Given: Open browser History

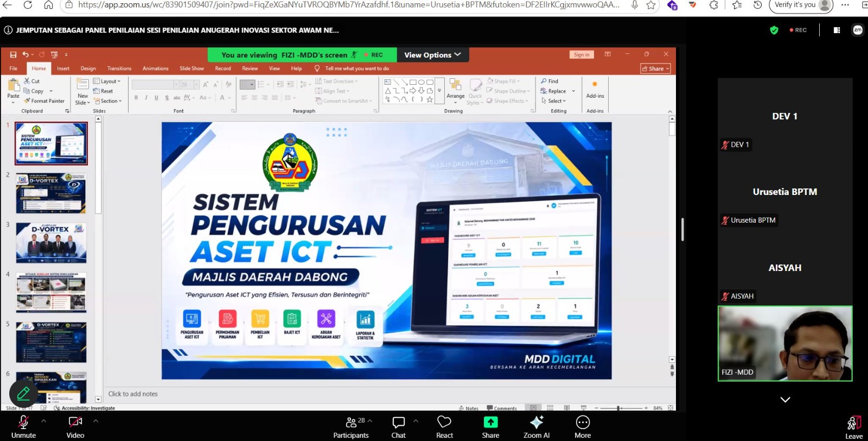Looking at the screenshot, I should point(758,5).
